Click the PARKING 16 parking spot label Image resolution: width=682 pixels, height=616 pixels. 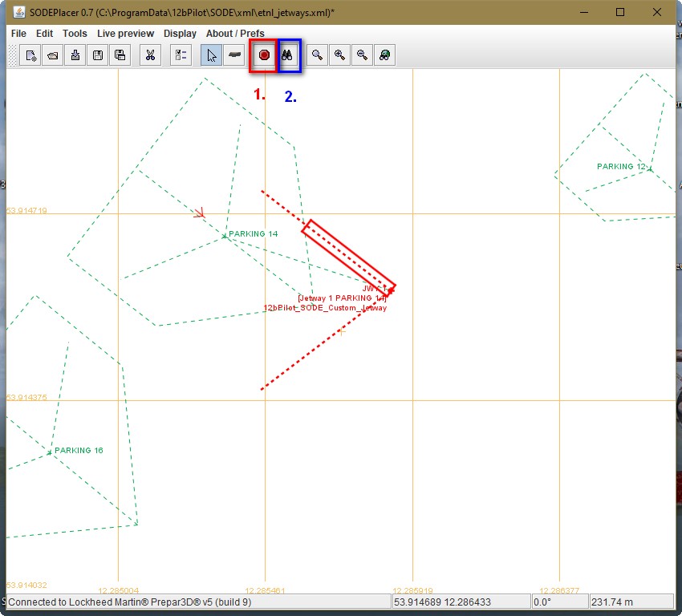79,451
